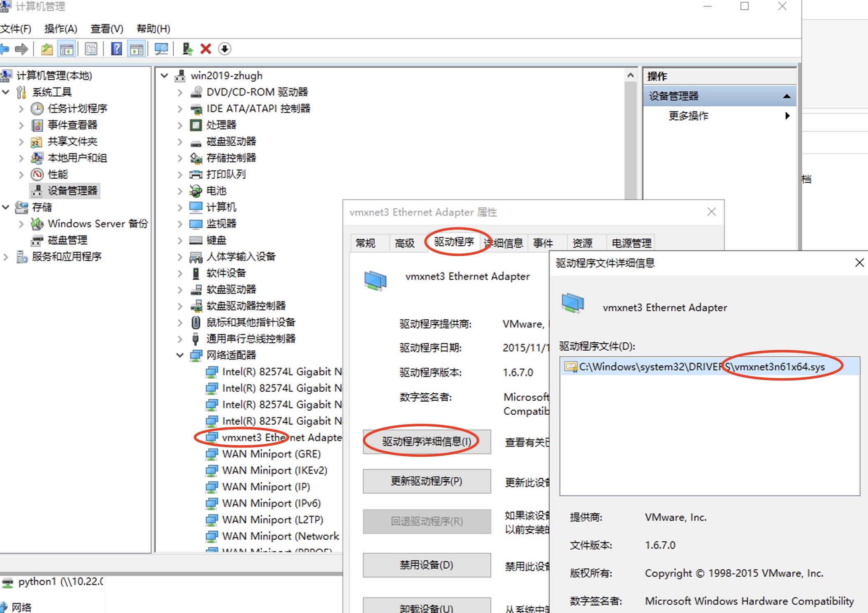Screen dimensions: 868x613
Task: Select WAN Miniport (IKEv2) adapter
Action: tap(275, 470)
